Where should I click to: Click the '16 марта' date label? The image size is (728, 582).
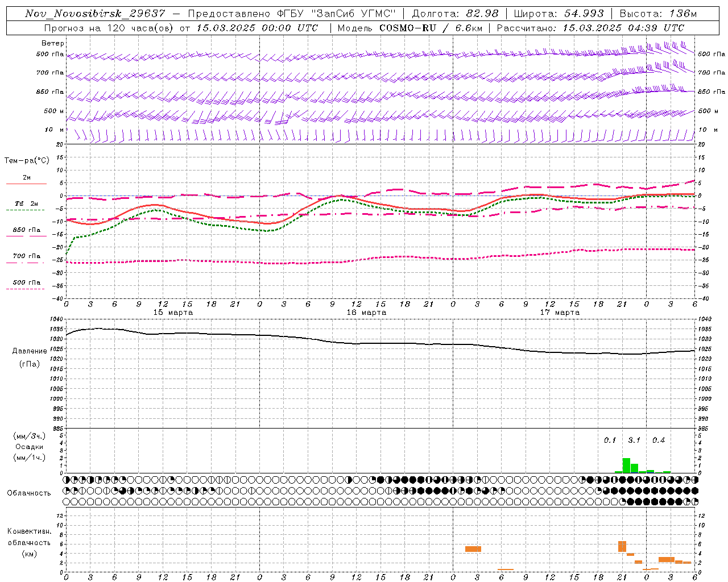(x=366, y=313)
